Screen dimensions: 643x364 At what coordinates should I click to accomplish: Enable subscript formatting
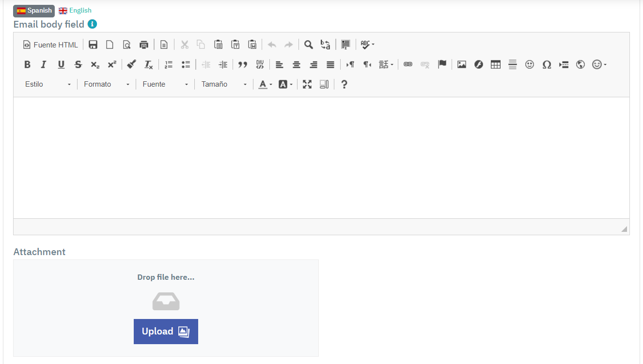coord(95,64)
